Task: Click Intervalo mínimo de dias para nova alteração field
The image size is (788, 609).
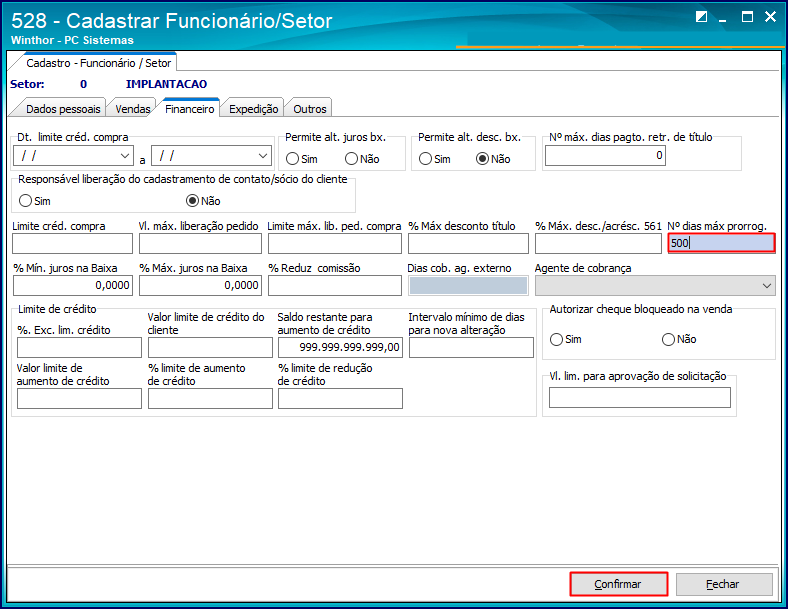Action: coord(471,347)
